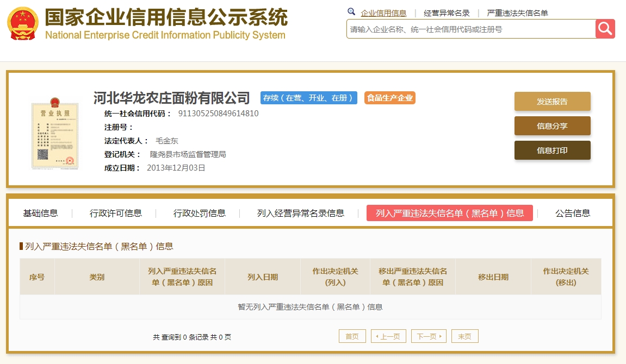Click the company name 河北华龙农庄面粉有限公司
626x364 pixels.
[172, 98]
